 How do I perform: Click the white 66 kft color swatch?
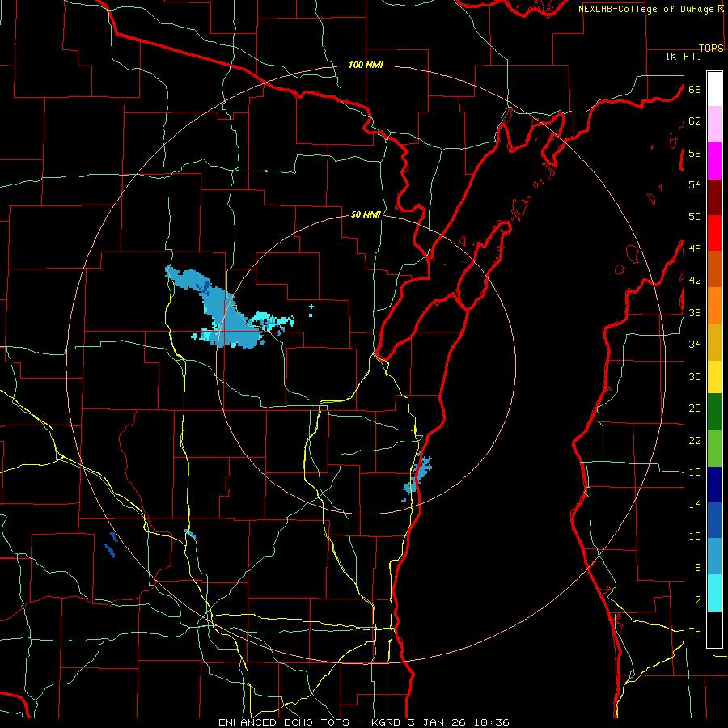[x=714, y=89]
